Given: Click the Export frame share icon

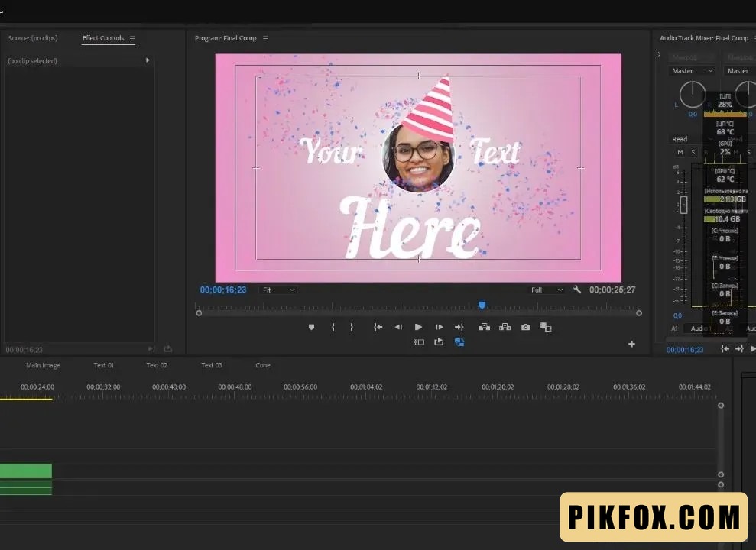Looking at the screenshot, I should coord(439,342).
